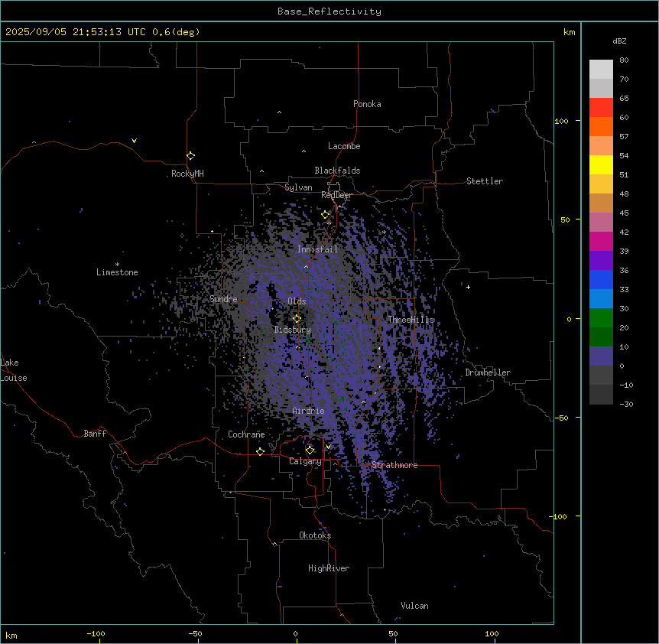The image size is (659, 644).
Task: Click the yellow diamond marker below Cochrane
Action: pos(260,452)
